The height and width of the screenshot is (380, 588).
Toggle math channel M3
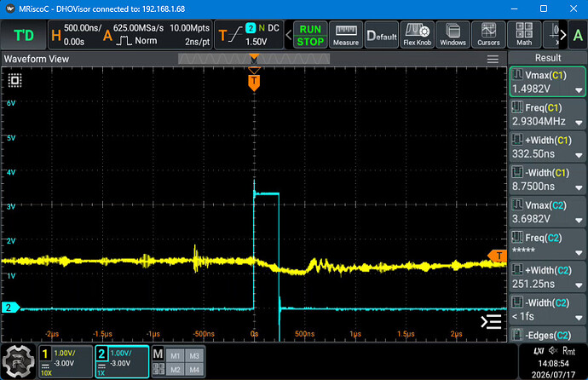point(194,355)
